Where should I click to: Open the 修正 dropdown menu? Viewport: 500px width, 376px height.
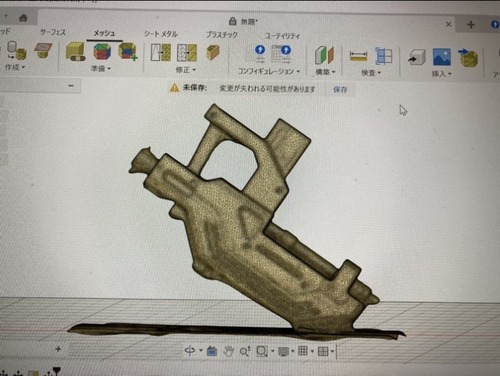186,70
